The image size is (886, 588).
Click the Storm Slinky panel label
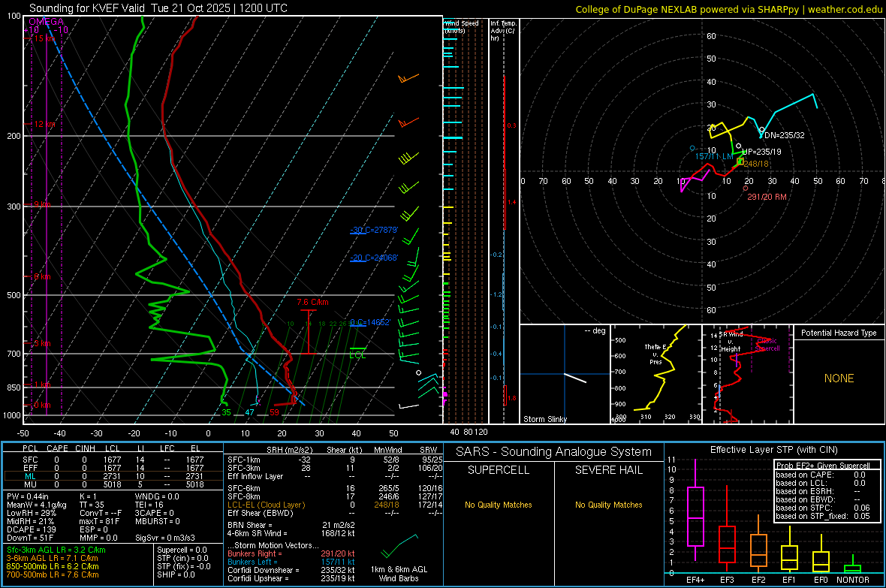point(544,419)
